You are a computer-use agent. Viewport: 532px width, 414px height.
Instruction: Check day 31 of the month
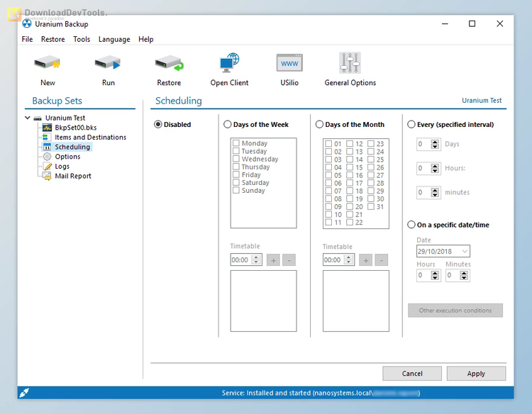(371, 206)
